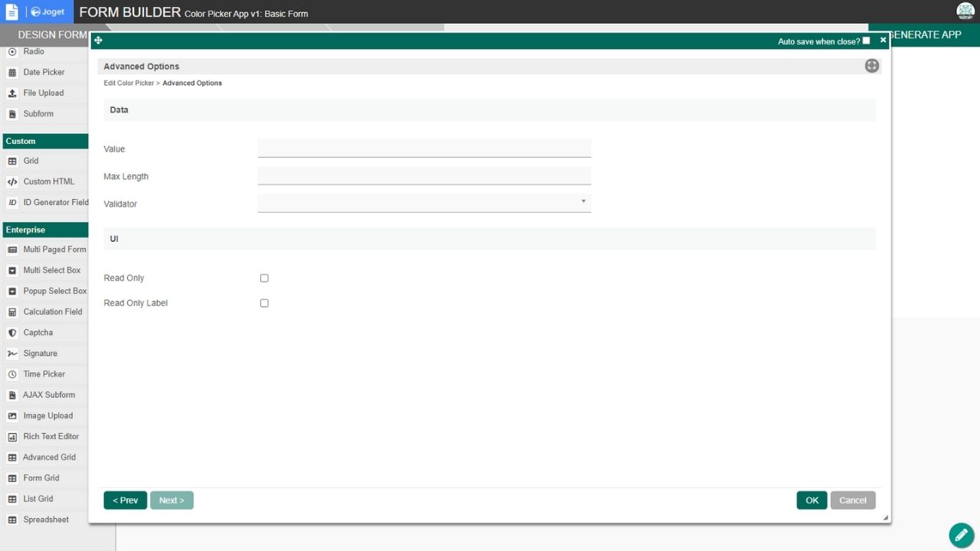Tick the Read Only Label checkbox
980x551 pixels.
click(x=264, y=303)
